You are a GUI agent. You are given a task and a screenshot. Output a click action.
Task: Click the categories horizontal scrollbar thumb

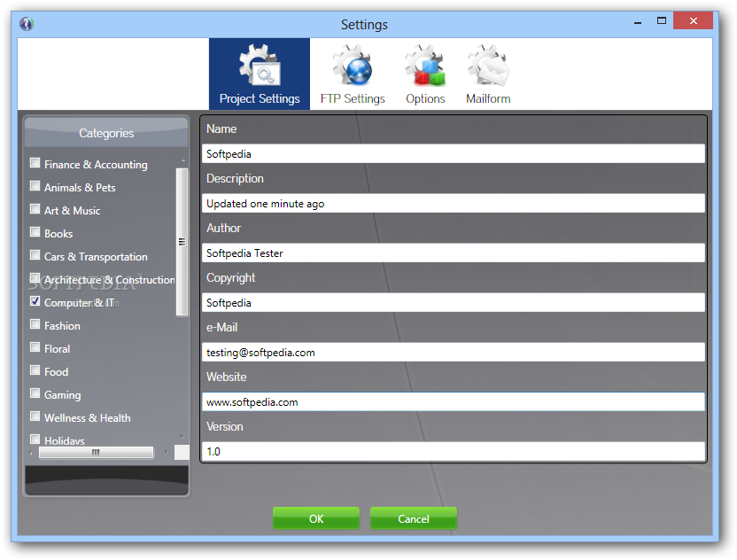[x=96, y=452]
